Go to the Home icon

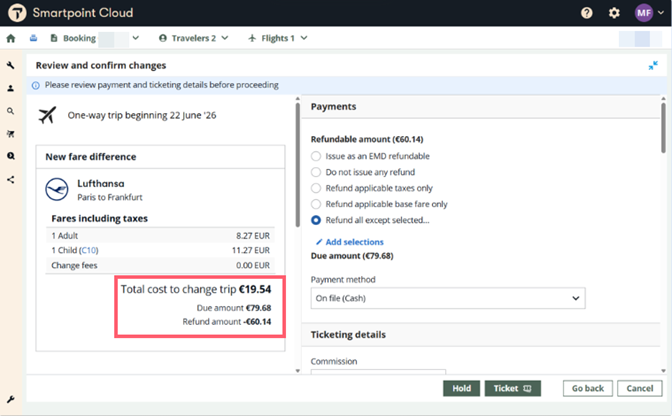coord(11,39)
